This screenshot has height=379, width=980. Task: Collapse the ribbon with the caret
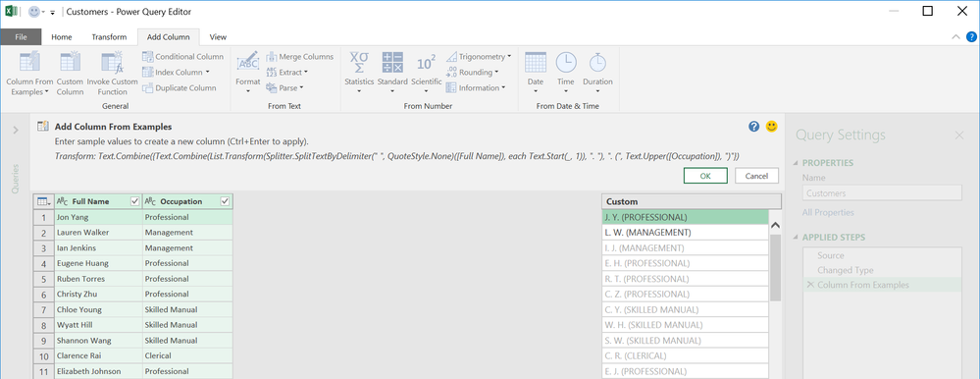pyautogui.click(x=955, y=37)
